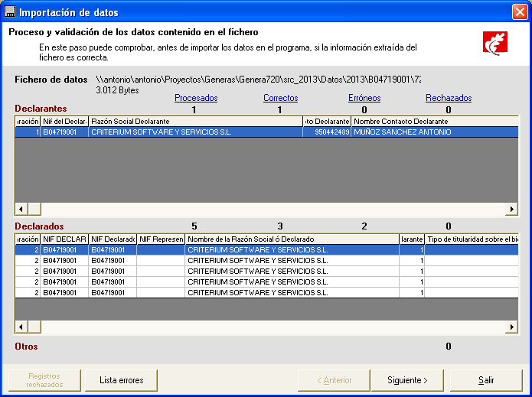Select the file path text field
This screenshot has height=397, width=532.
259,80
